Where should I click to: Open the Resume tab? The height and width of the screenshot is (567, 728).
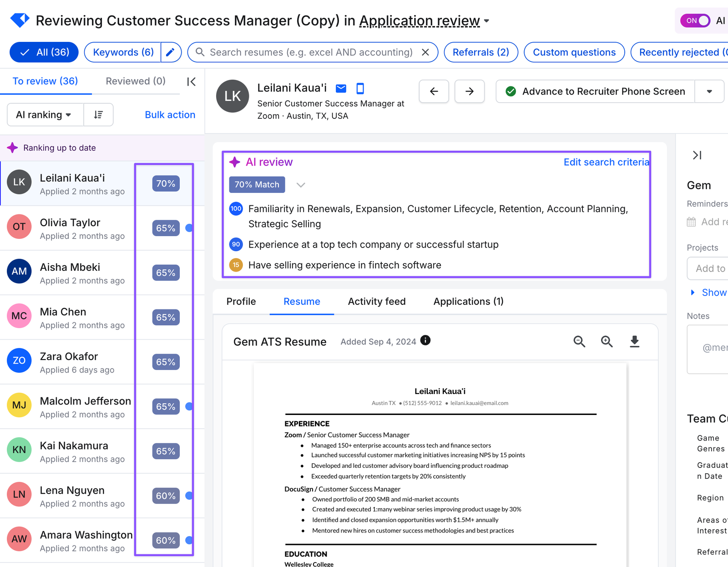tap(302, 302)
